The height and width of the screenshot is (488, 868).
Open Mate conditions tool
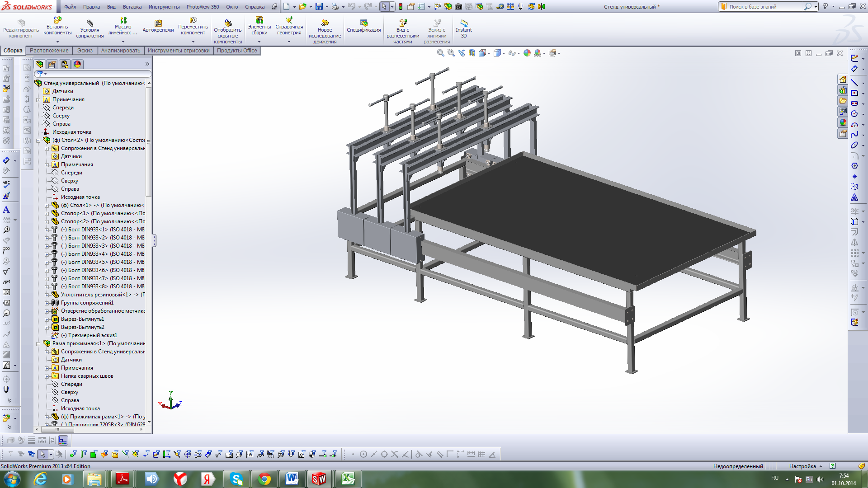click(x=90, y=23)
